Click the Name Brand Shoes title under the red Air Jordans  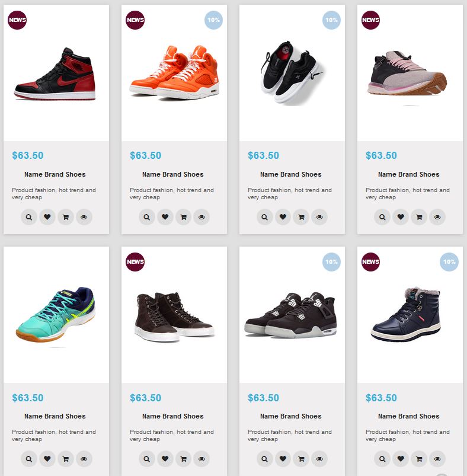(x=56, y=174)
